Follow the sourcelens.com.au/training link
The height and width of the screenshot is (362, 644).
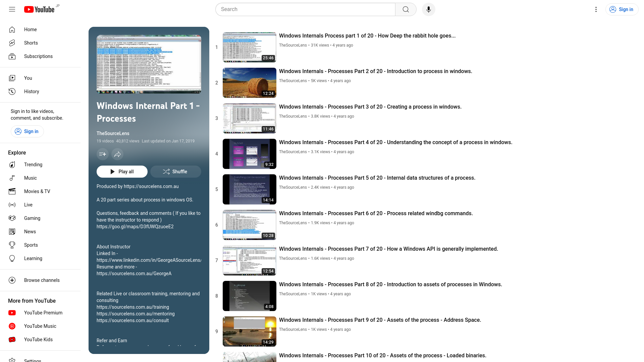[133, 307]
